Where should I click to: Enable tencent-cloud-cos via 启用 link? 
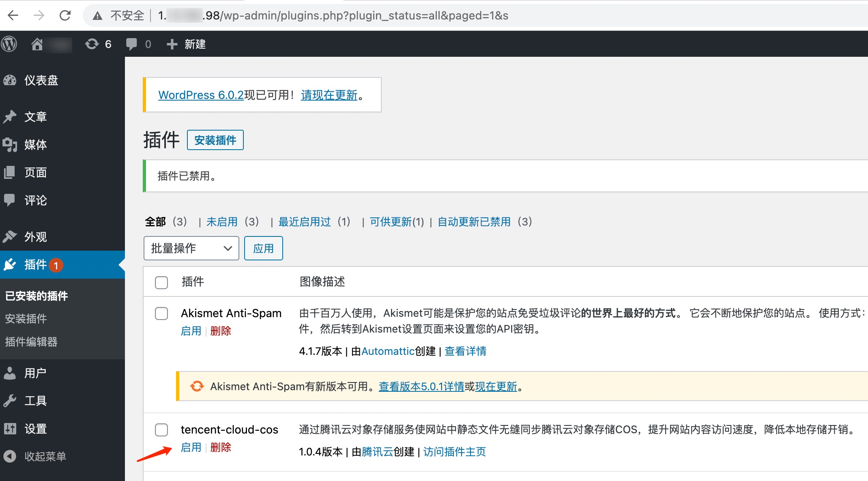[191, 447]
